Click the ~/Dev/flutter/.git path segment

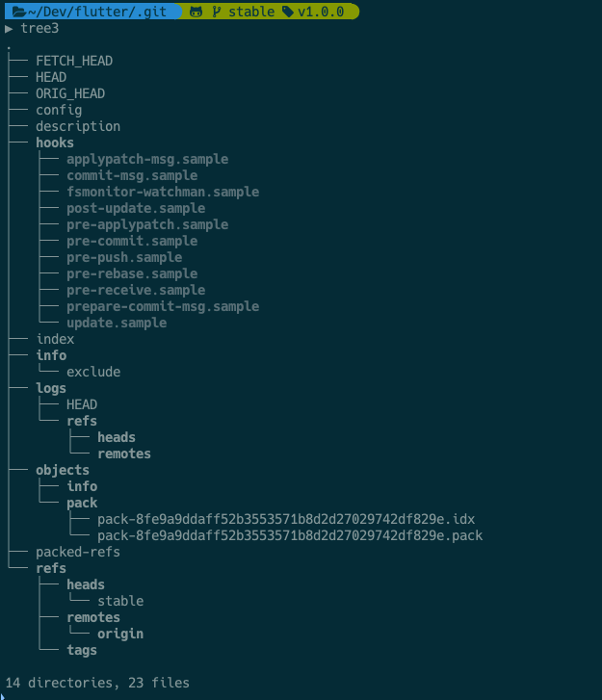tap(97, 12)
